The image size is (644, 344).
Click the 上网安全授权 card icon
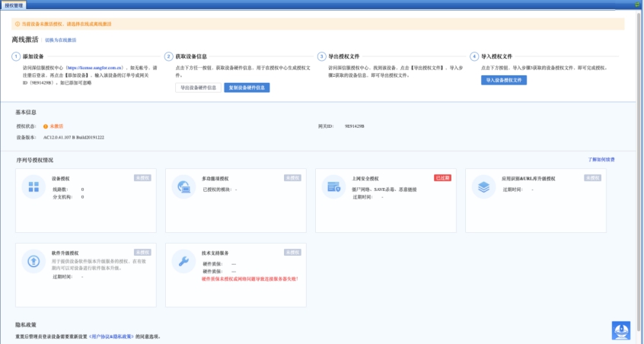pos(334,186)
